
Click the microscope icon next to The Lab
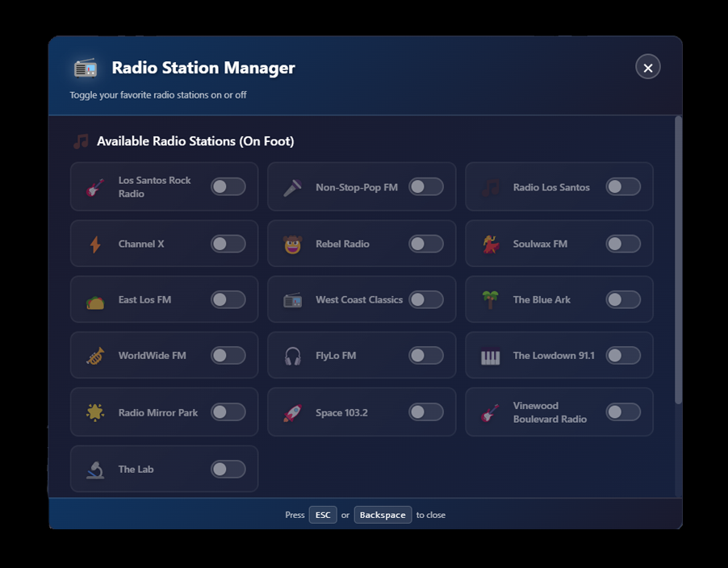[96, 469]
